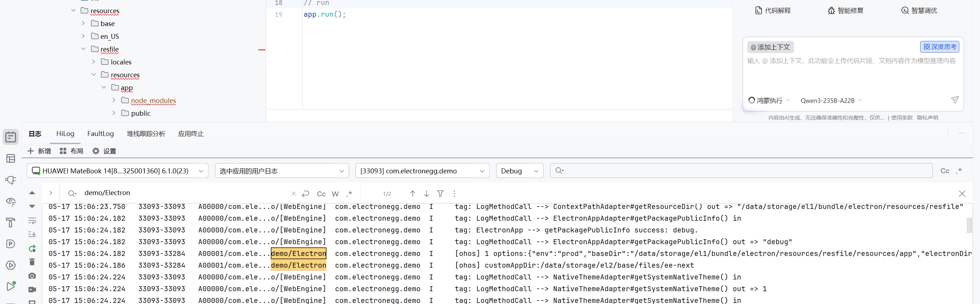Click the soft-wrap lines icon

pos(32,221)
